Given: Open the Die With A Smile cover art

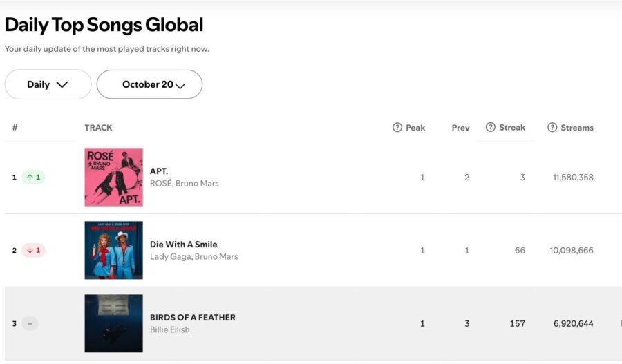Looking at the screenshot, I should (x=114, y=250).
